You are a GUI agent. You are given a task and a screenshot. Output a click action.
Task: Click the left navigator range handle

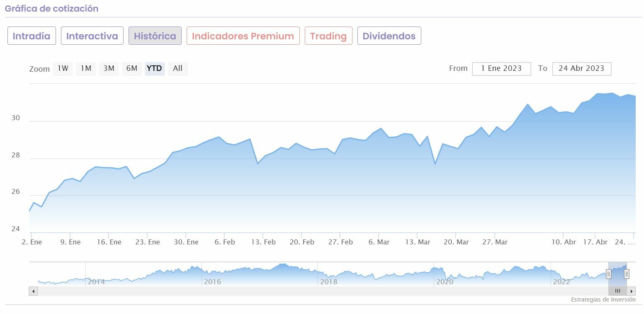(609, 274)
